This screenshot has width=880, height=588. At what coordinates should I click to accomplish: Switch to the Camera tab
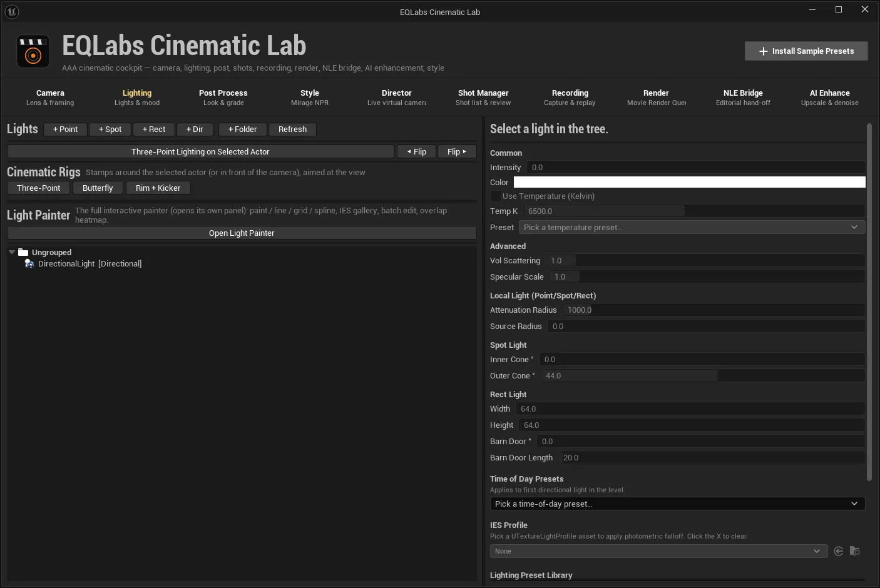tap(50, 98)
